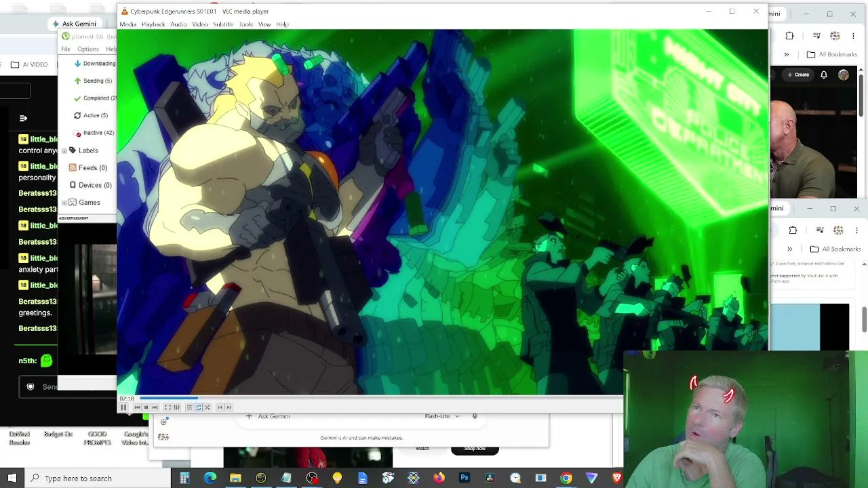
Task: Go to previous media in VLC
Action: point(137,407)
